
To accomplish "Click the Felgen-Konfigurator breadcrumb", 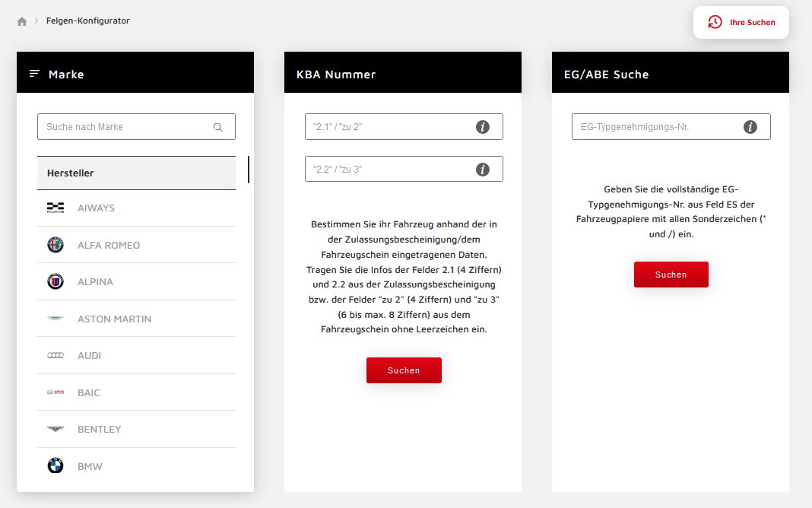I will tap(87, 21).
